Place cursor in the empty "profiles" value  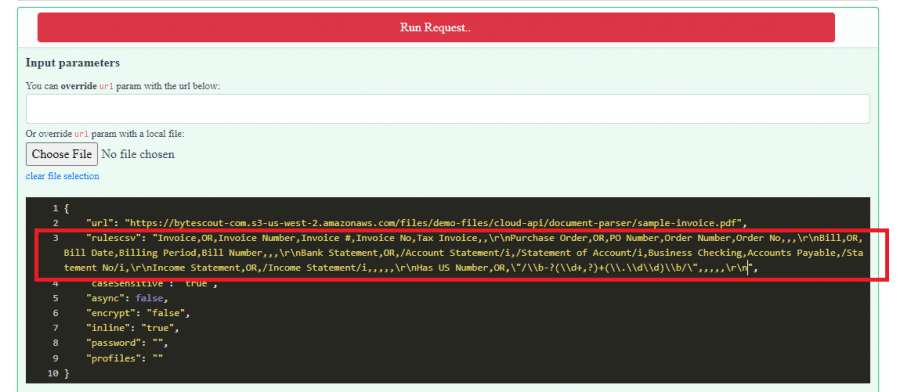coord(157,358)
